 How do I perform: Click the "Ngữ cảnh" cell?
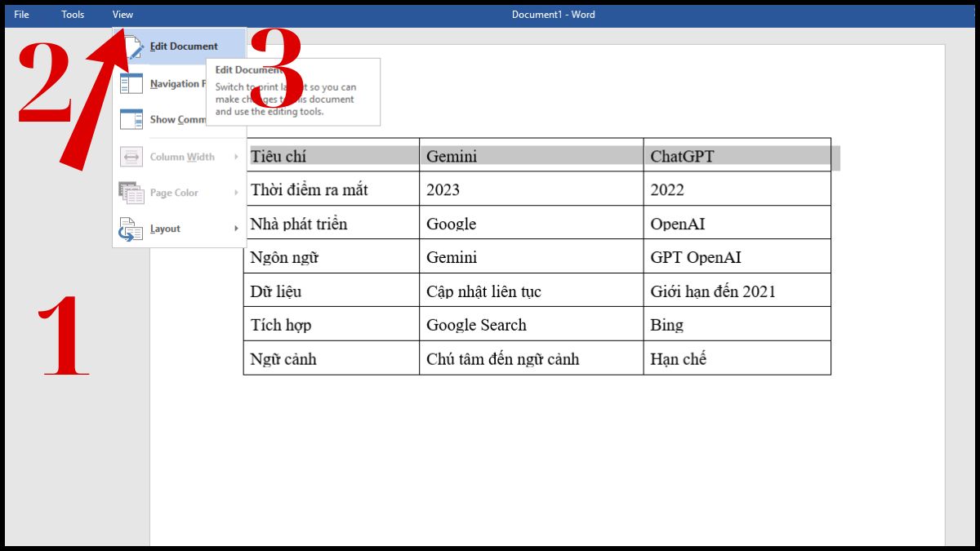point(332,358)
